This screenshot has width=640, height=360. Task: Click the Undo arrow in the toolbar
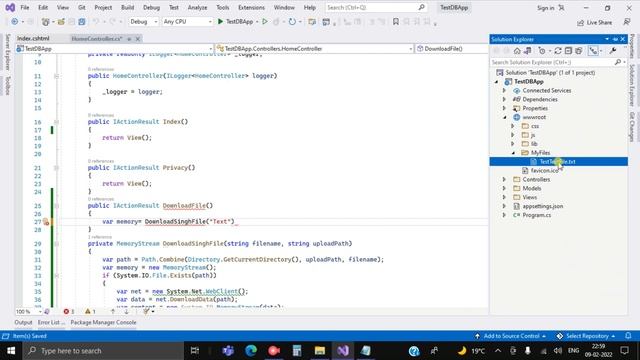[x=96, y=22]
